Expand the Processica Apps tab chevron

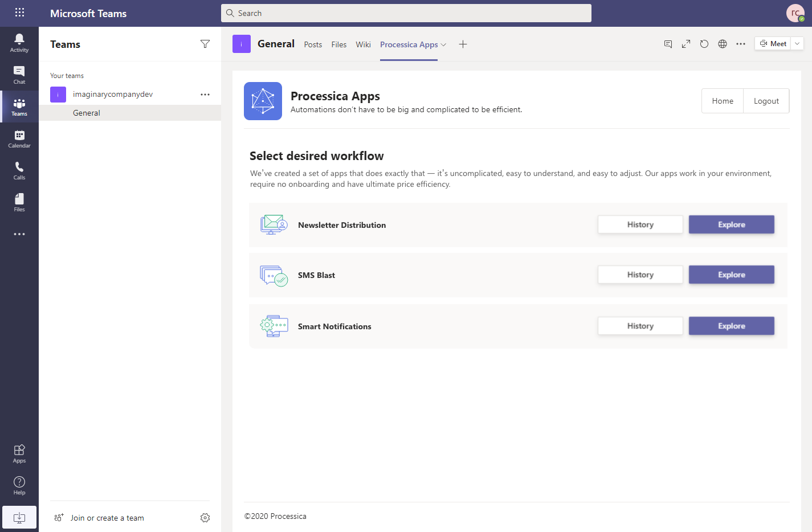pos(443,44)
